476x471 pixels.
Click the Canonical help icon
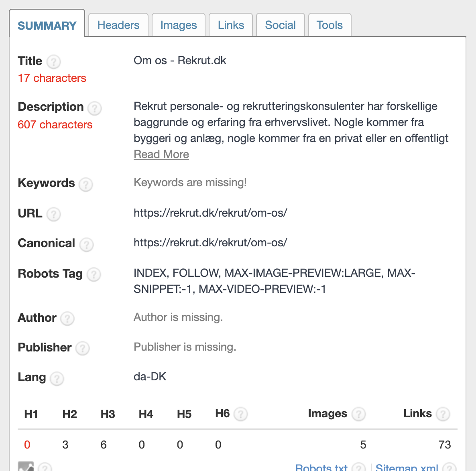click(86, 244)
